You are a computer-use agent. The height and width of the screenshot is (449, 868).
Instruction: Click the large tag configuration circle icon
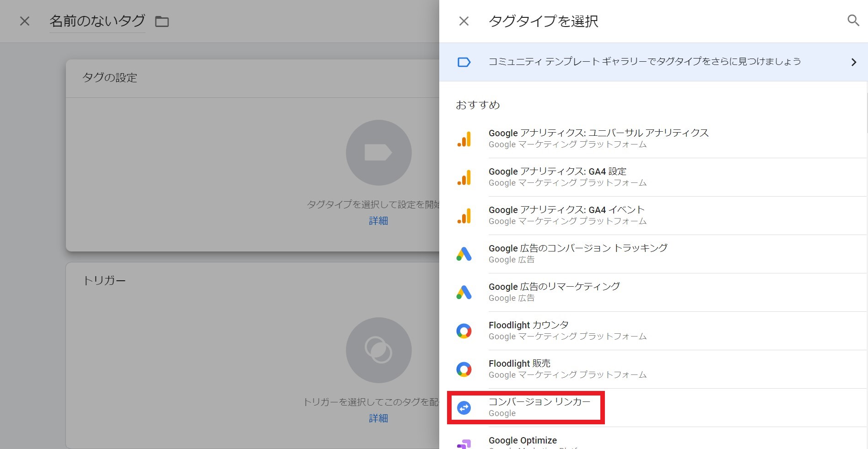point(378,153)
